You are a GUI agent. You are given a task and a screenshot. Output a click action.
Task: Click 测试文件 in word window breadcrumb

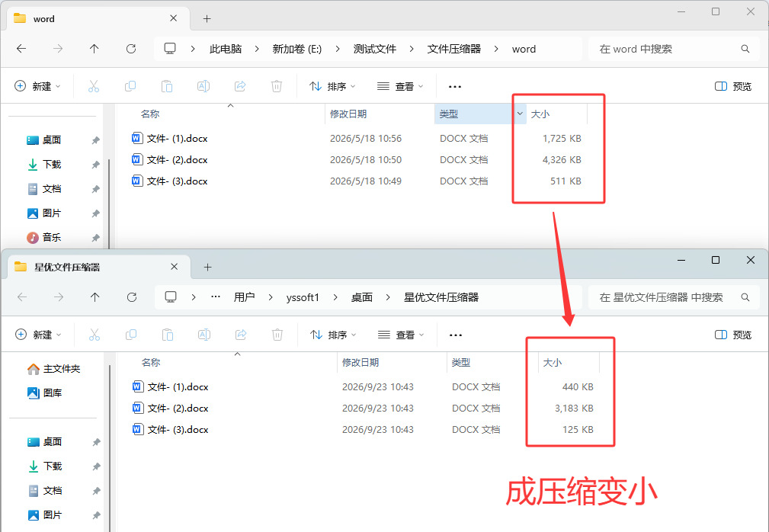(375, 49)
